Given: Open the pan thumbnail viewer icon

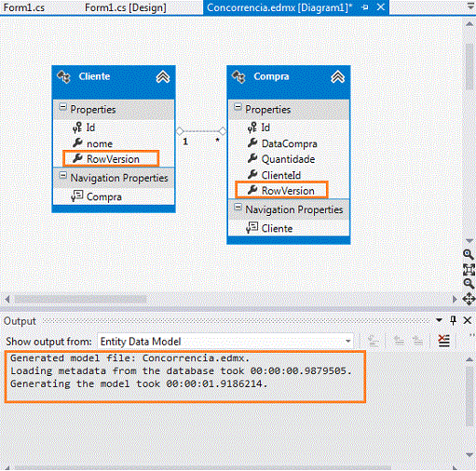Looking at the screenshot, I should [469, 299].
